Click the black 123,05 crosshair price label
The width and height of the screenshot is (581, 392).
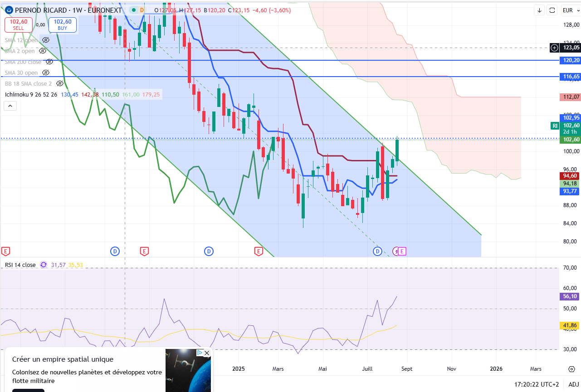(x=571, y=48)
